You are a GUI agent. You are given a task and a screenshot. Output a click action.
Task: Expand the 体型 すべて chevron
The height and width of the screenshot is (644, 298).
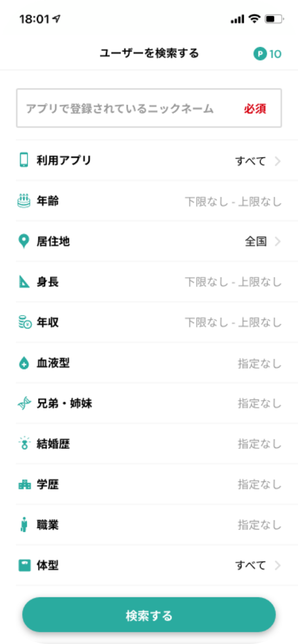coord(278,565)
